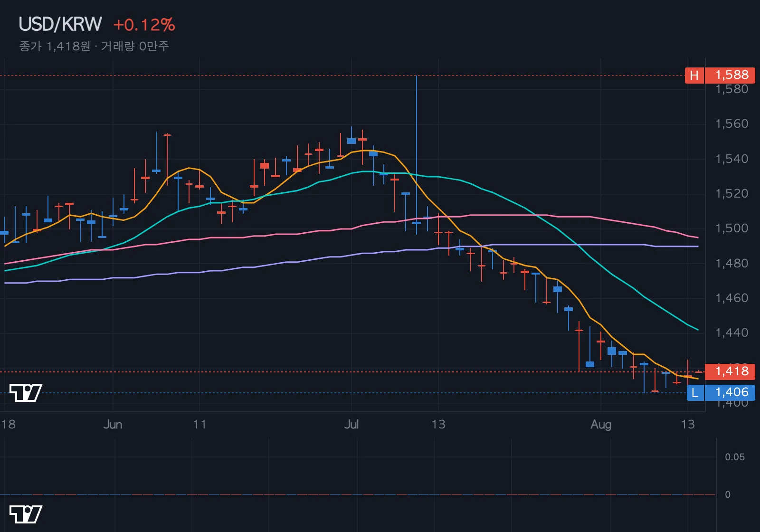This screenshot has width=760, height=532.
Task: Click the 1,580 price axis label
Action: pos(731,89)
